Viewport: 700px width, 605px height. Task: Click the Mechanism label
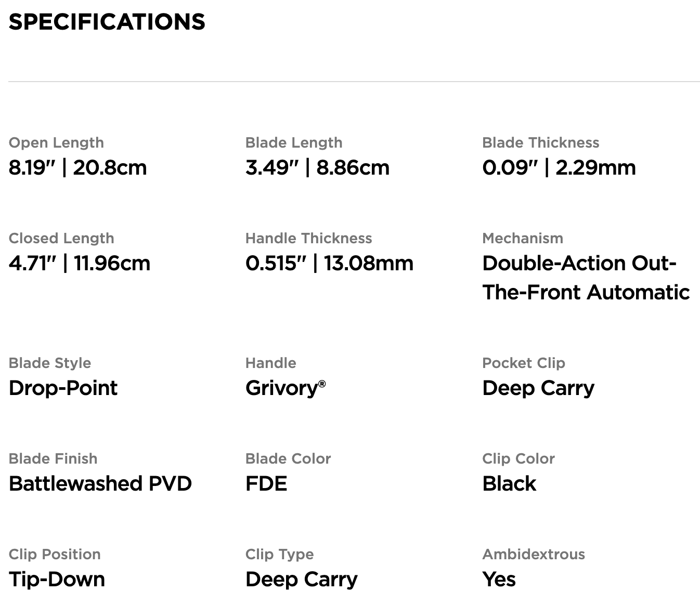click(523, 238)
